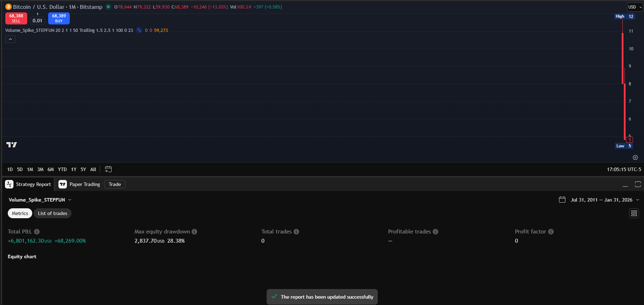Click the chart settings gear icon
The width and height of the screenshot is (644, 305).
point(635,158)
